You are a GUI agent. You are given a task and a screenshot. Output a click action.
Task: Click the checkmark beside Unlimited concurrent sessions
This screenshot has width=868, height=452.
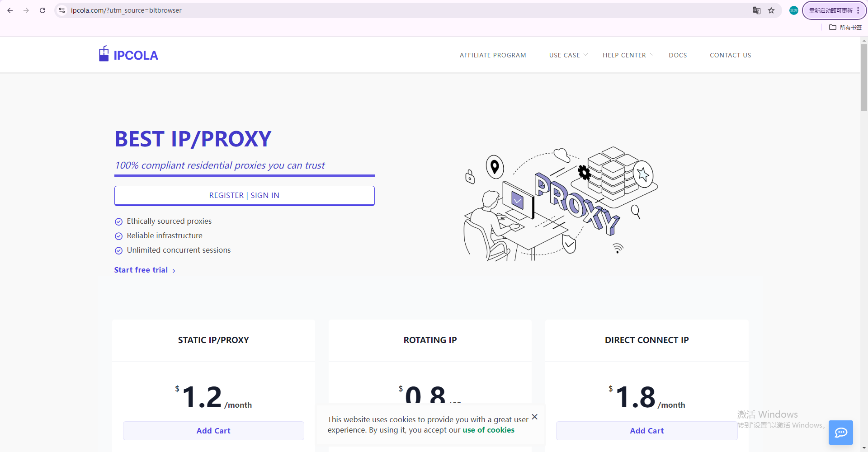tap(118, 250)
